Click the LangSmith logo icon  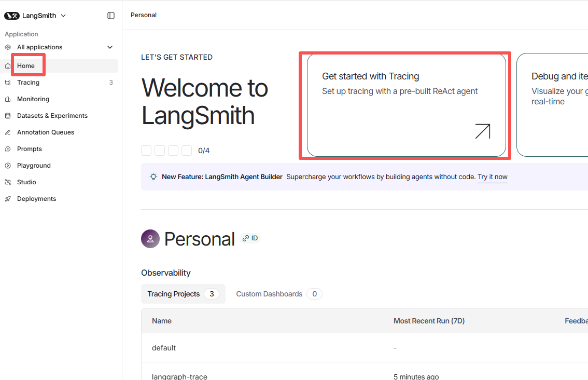click(x=11, y=16)
